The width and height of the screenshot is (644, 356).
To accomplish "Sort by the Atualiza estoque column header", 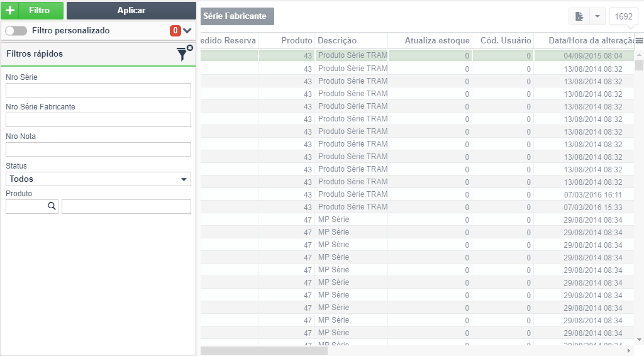I will pyautogui.click(x=430, y=41).
